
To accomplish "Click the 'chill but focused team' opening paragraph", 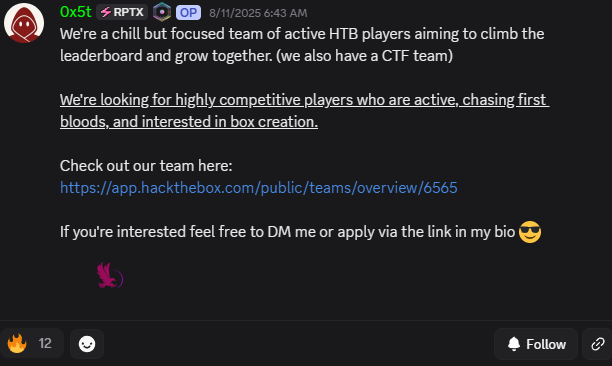I will tap(302, 45).
